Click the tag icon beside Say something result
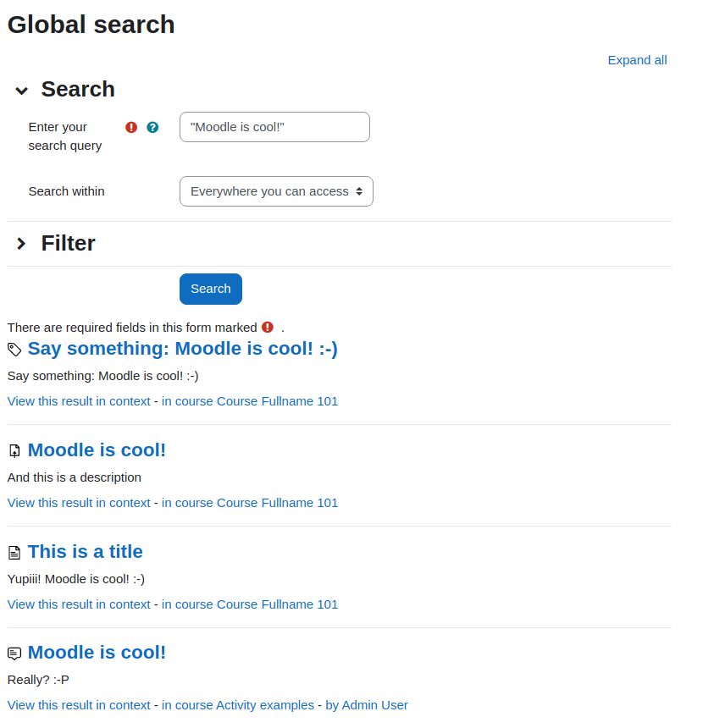This screenshot has width=703, height=728. click(x=14, y=350)
